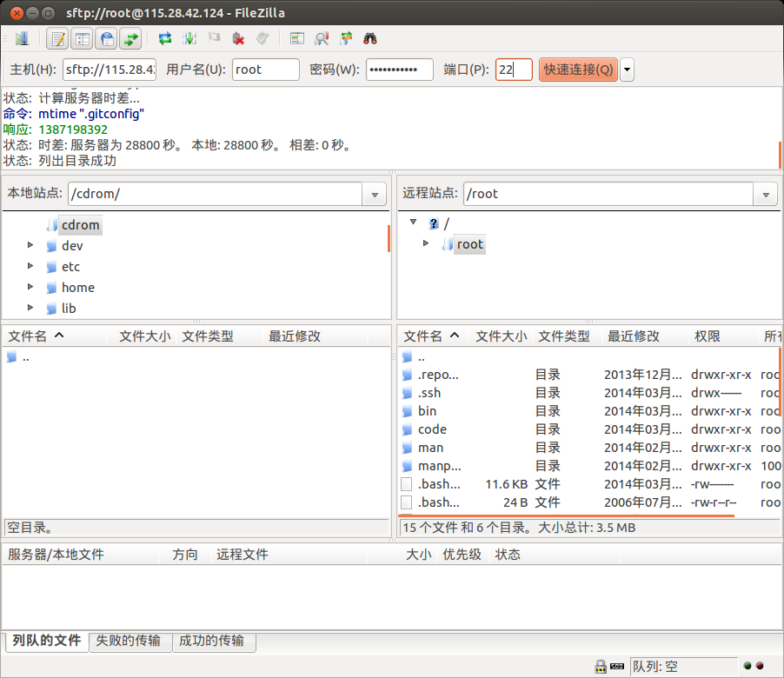Select the bin folder row
Screen dimensions: 784x678
(589, 411)
